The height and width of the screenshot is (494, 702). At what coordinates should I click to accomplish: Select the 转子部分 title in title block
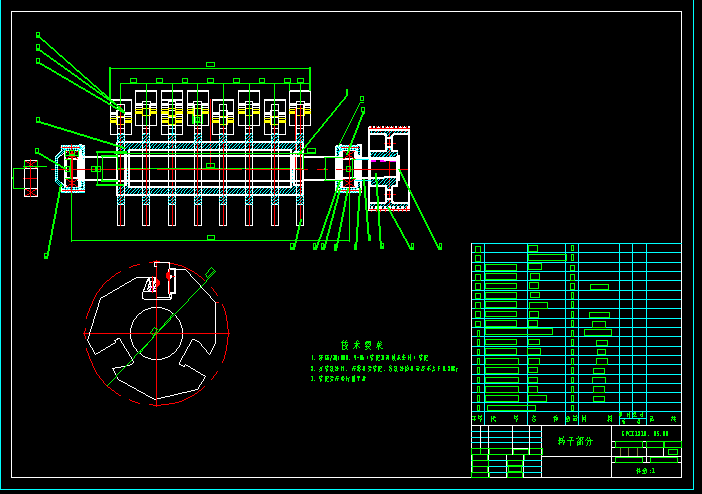pos(575,441)
